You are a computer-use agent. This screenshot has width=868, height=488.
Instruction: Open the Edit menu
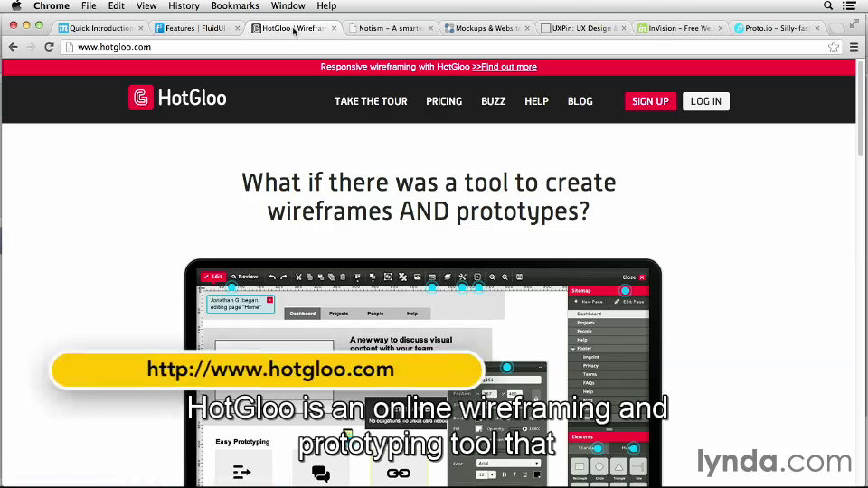click(x=117, y=5)
